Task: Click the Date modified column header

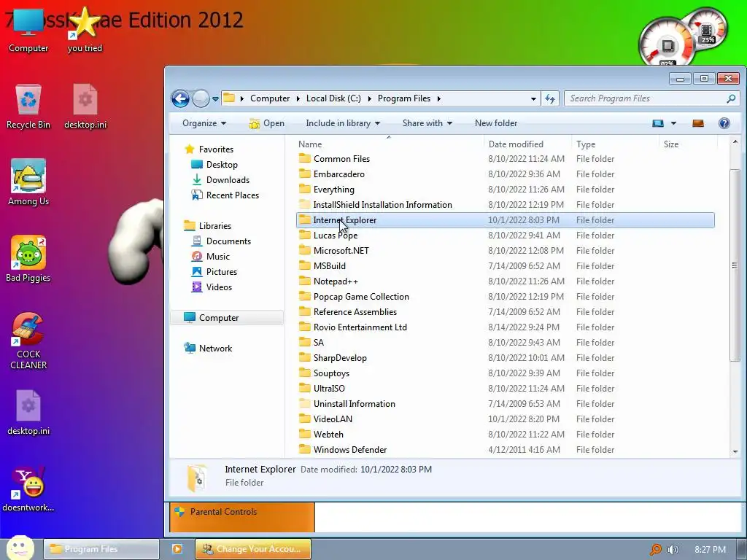Action: click(x=527, y=144)
